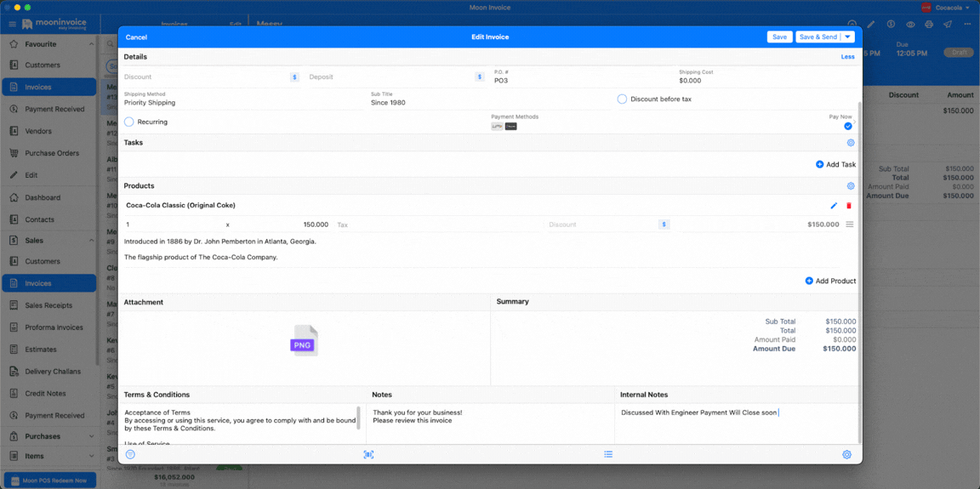Click the Save button
This screenshot has height=489, width=980.
779,37
